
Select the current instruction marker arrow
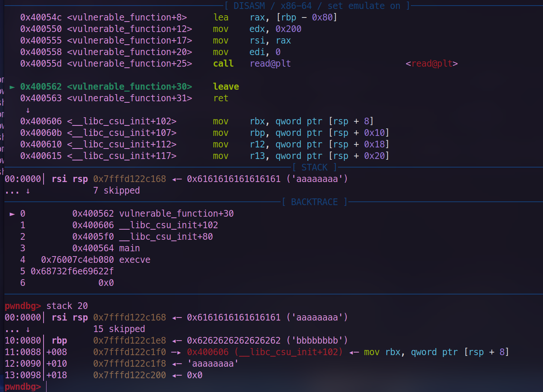click(12, 86)
